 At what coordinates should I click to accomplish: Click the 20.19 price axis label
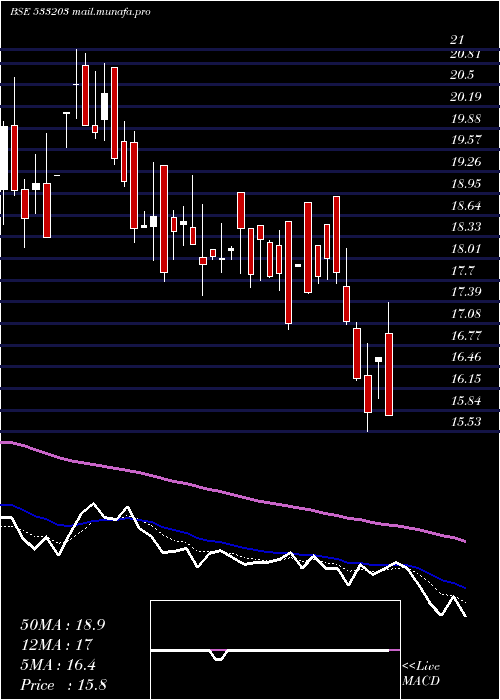[x=465, y=96]
